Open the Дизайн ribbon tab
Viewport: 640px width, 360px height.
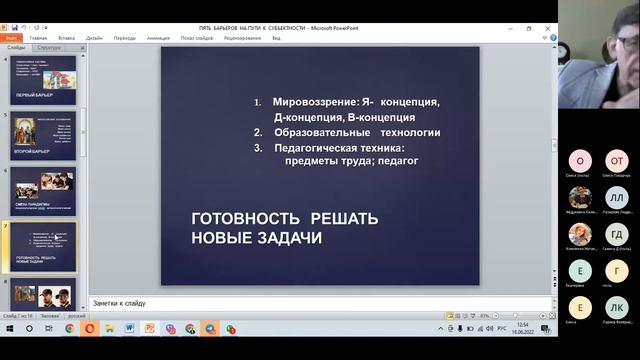[94, 38]
